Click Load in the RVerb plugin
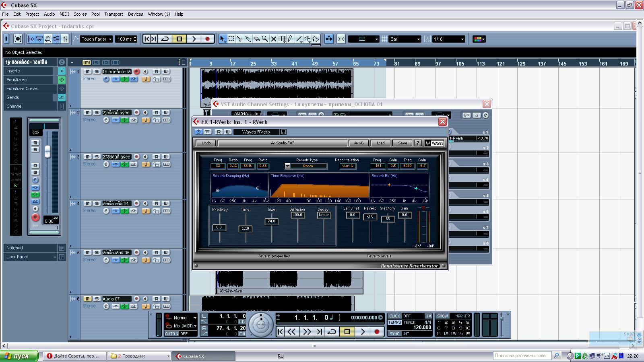The height and width of the screenshot is (362, 644). click(x=380, y=143)
